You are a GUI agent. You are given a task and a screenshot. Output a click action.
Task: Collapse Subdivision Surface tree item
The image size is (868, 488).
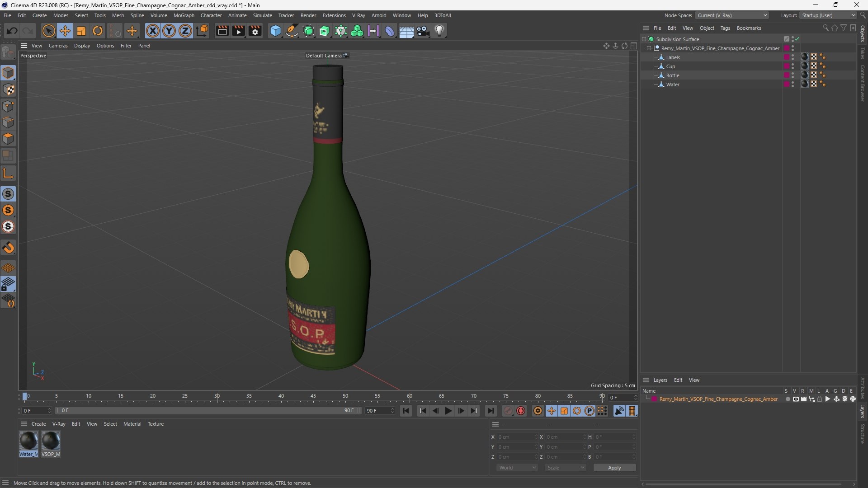pyautogui.click(x=644, y=39)
